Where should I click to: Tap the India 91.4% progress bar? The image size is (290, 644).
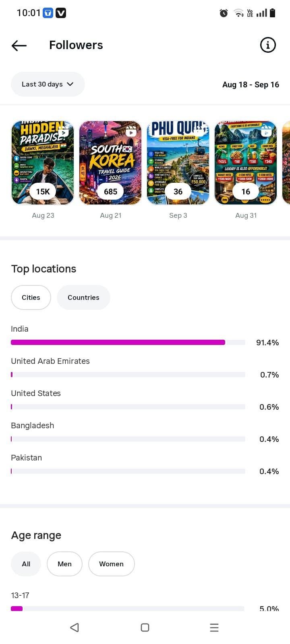coord(128,343)
